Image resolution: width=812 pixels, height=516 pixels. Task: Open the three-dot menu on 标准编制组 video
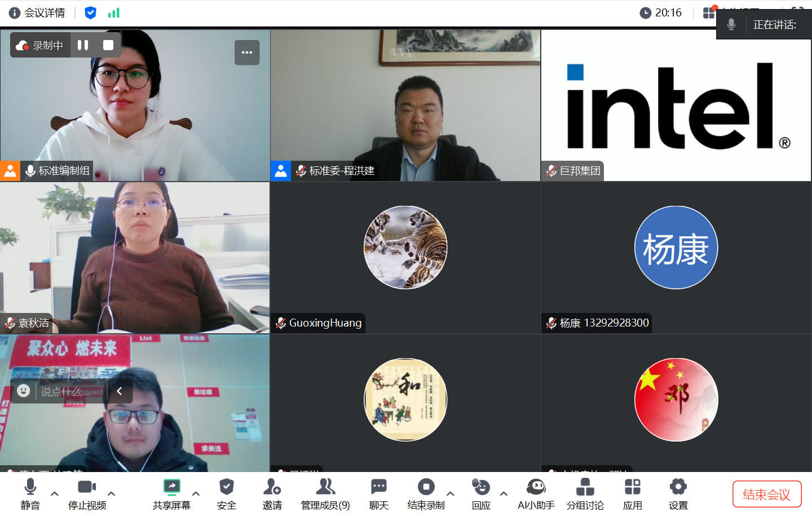click(247, 52)
